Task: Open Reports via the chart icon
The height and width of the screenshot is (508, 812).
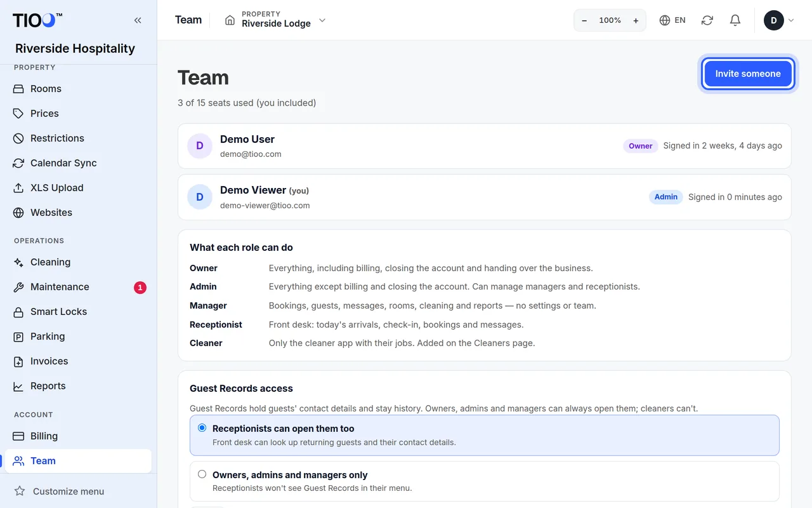Action: click(18, 386)
